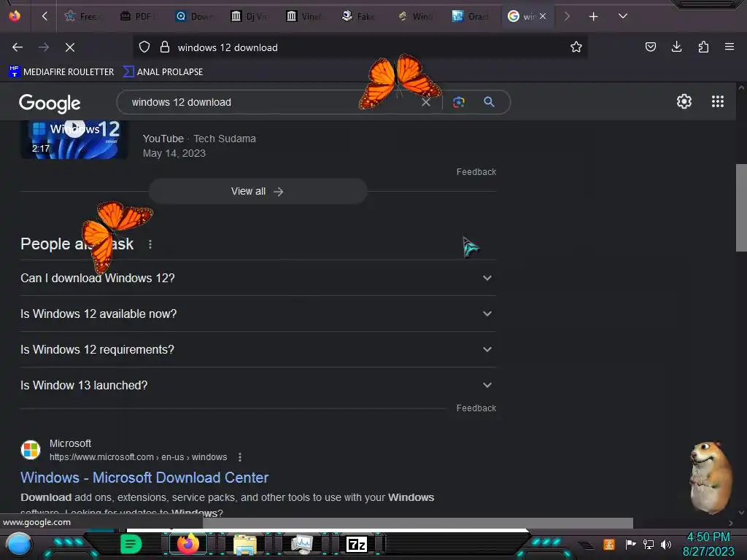
Task: Go back to the previous page
Action: [x=18, y=47]
